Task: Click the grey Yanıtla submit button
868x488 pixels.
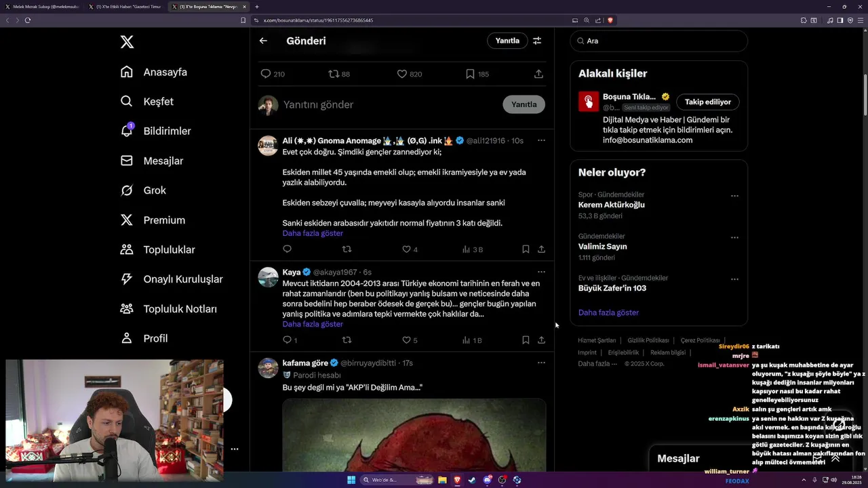Action: 524,104
